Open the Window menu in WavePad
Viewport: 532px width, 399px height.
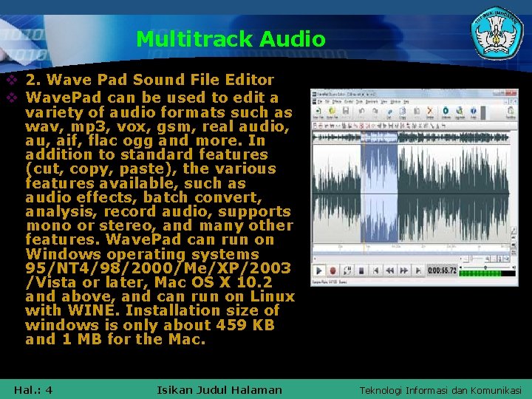[395, 102]
